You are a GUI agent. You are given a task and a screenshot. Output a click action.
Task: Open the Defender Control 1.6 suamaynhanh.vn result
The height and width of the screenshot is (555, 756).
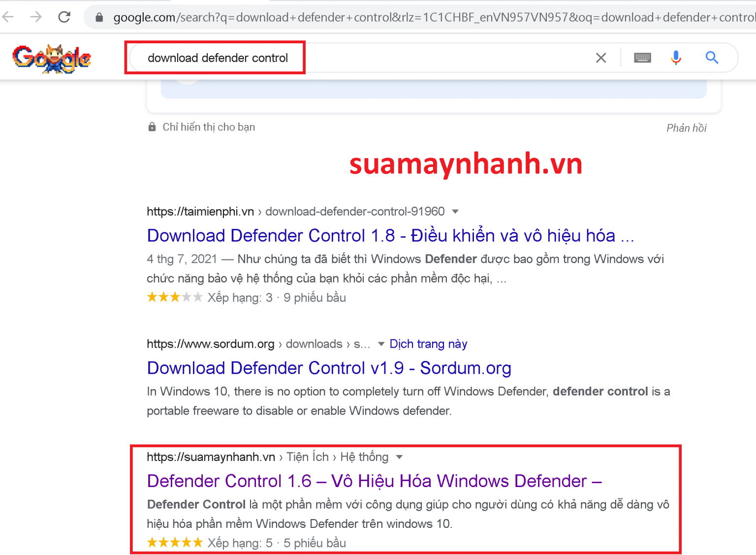tap(374, 481)
